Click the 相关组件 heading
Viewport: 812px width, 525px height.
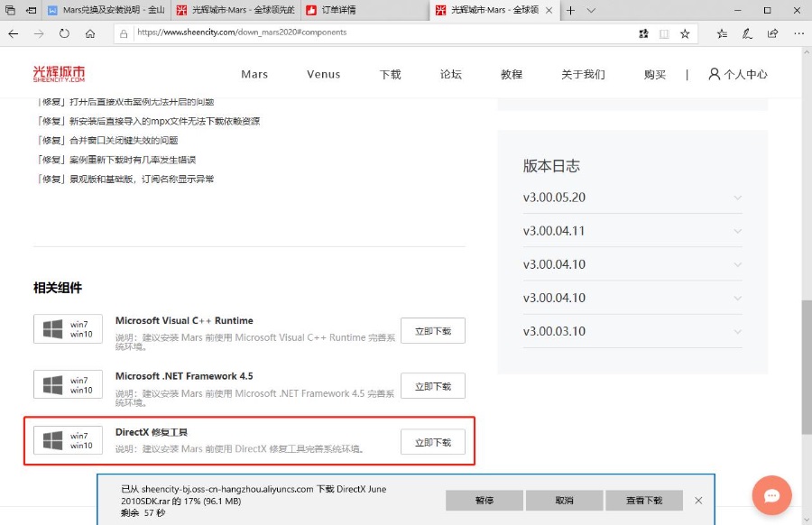coord(58,288)
